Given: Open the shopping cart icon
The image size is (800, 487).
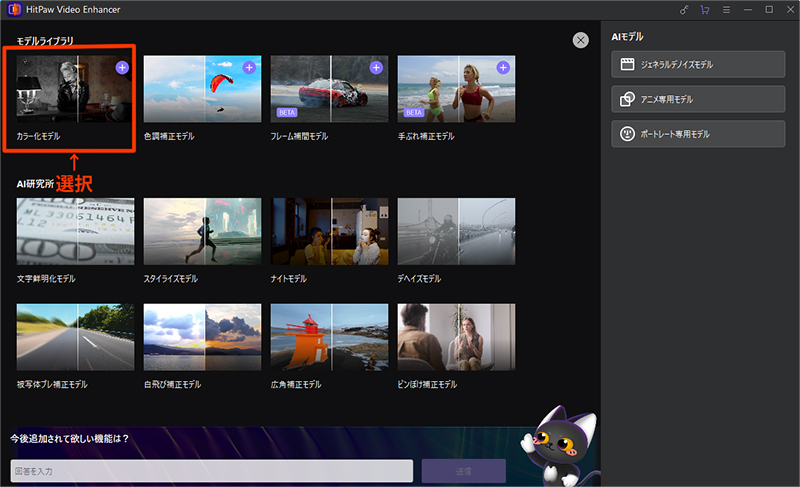Looking at the screenshot, I should (705, 10).
